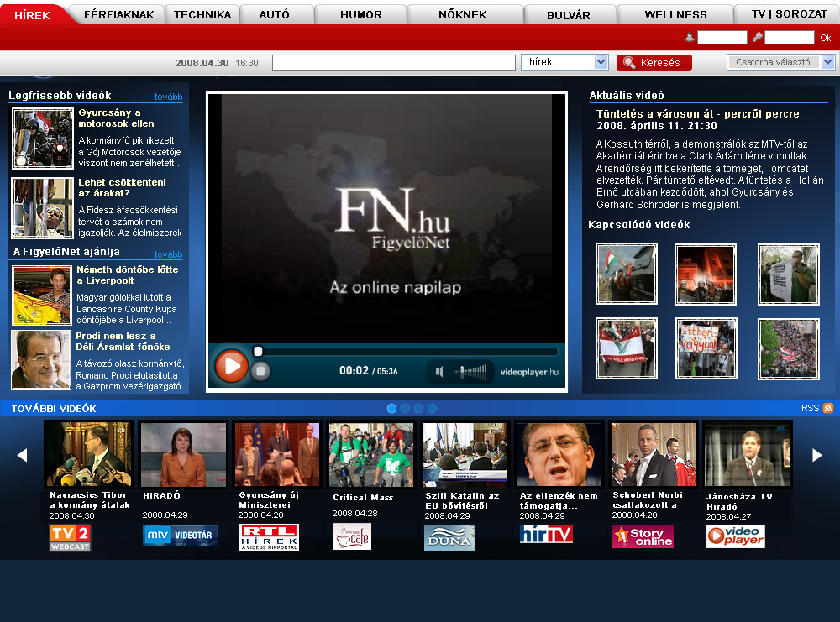Open the related video with the Itthon vagyunk banner
This screenshot has width=840, height=622.
point(706,348)
